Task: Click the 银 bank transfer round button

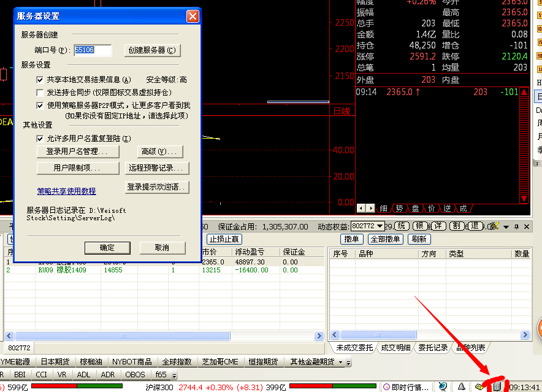Action: point(419,226)
